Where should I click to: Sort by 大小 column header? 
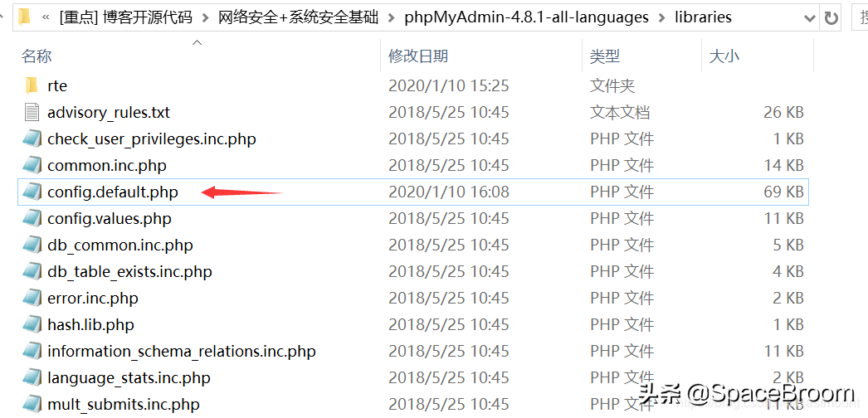724,56
